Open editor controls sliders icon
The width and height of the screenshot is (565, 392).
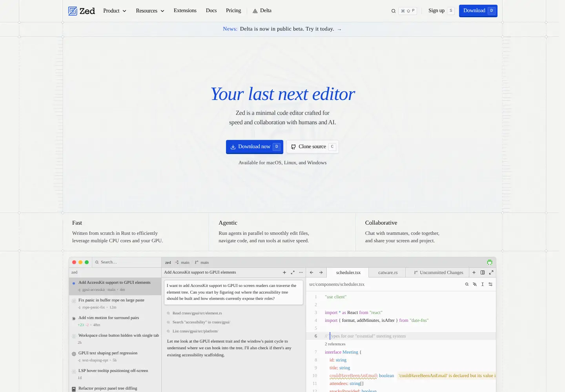coord(490,284)
